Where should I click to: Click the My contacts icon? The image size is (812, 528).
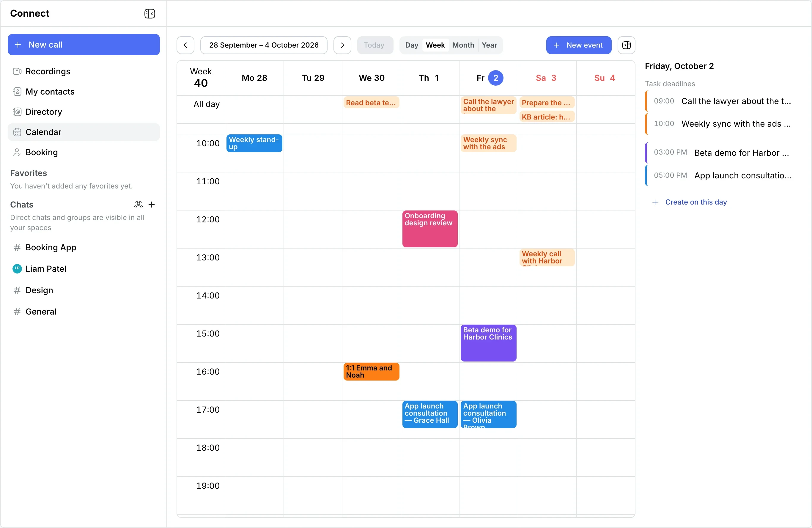pyautogui.click(x=17, y=92)
